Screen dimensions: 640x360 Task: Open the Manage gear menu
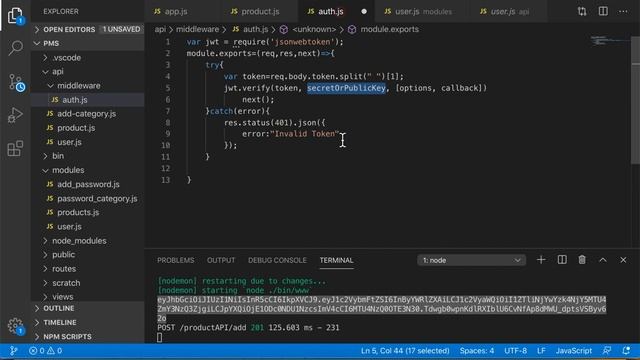(16, 326)
